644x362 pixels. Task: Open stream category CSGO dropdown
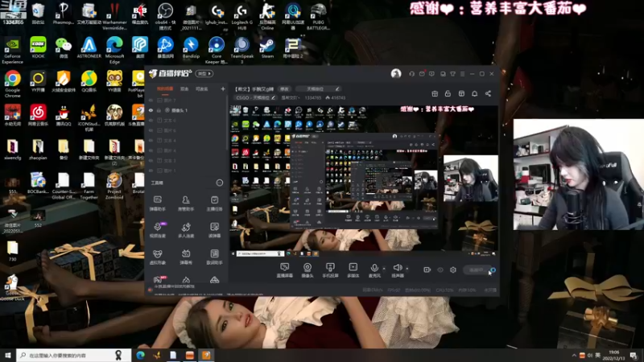point(255,97)
